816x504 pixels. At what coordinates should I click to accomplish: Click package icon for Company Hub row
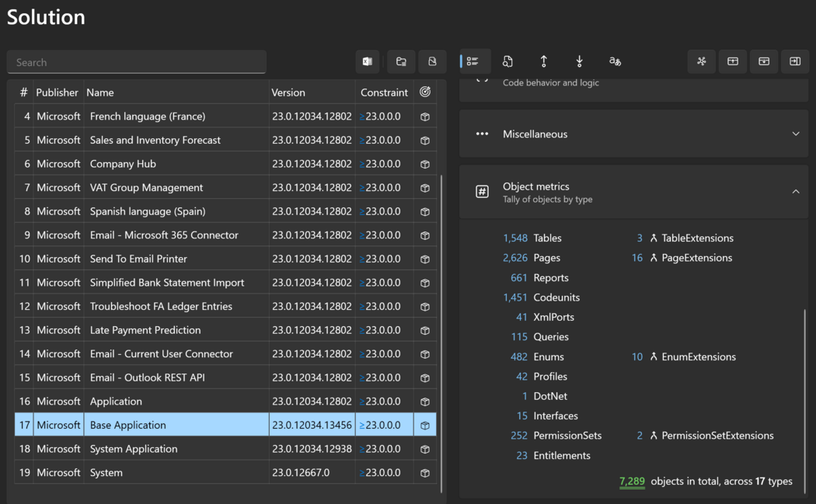click(x=425, y=164)
